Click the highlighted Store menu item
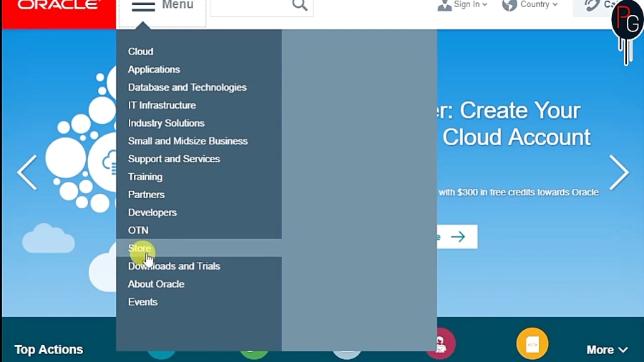 (x=199, y=248)
